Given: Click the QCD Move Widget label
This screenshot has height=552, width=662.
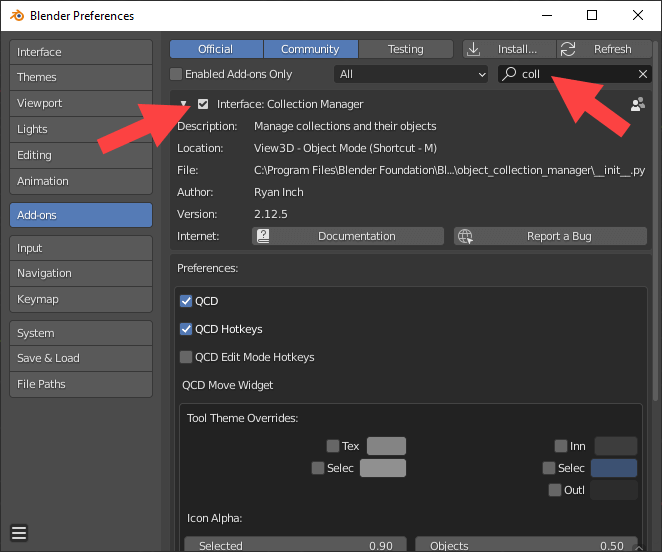Looking at the screenshot, I should pos(228,385).
